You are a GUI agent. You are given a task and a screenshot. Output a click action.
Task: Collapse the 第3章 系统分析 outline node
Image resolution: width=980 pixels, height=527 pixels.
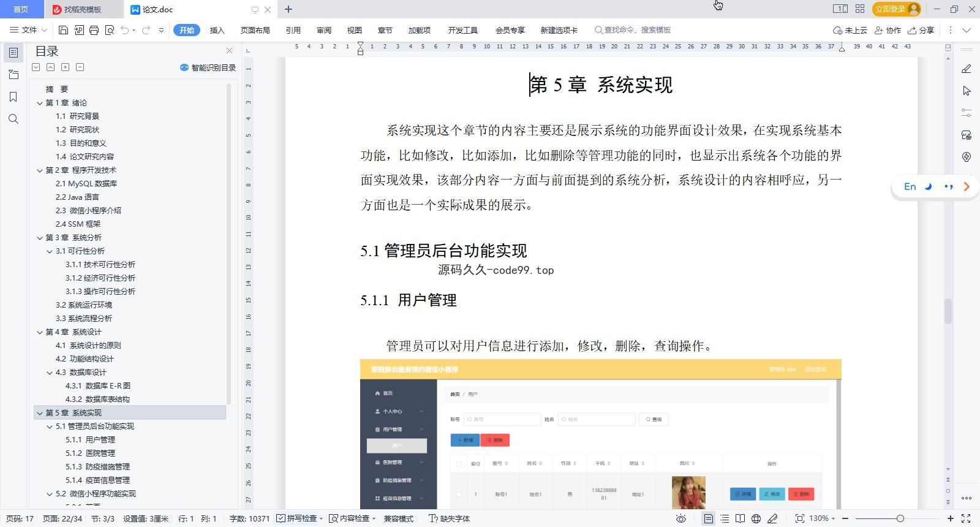40,238
